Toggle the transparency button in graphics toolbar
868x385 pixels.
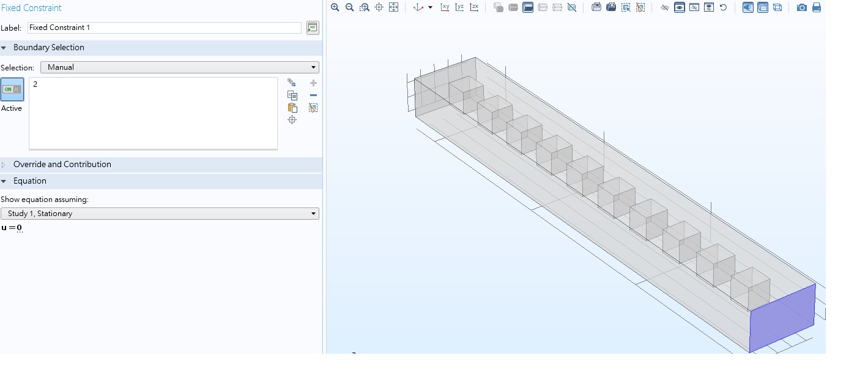click(763, 7)
